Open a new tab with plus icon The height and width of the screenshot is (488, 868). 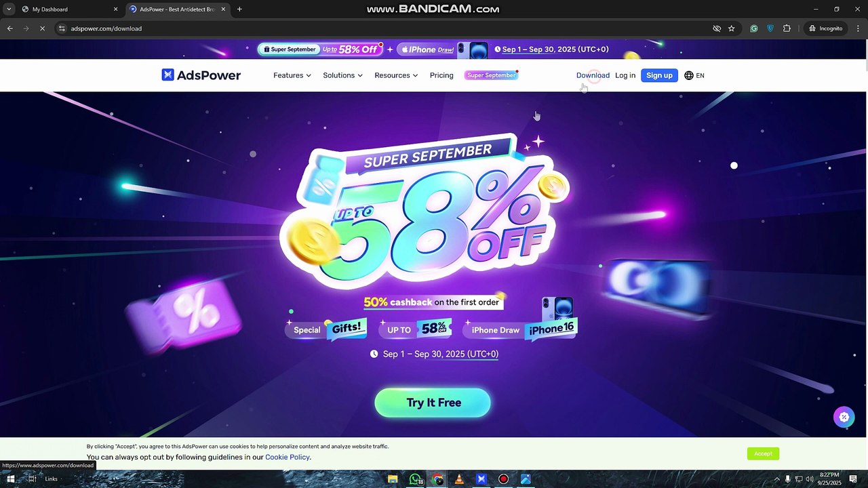point(239,9)
